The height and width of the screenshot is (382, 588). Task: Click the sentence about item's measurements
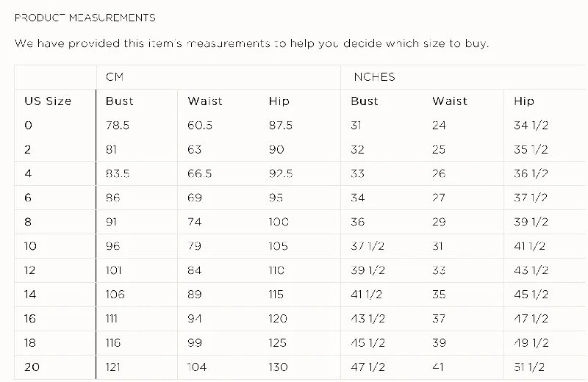(251, 43)
